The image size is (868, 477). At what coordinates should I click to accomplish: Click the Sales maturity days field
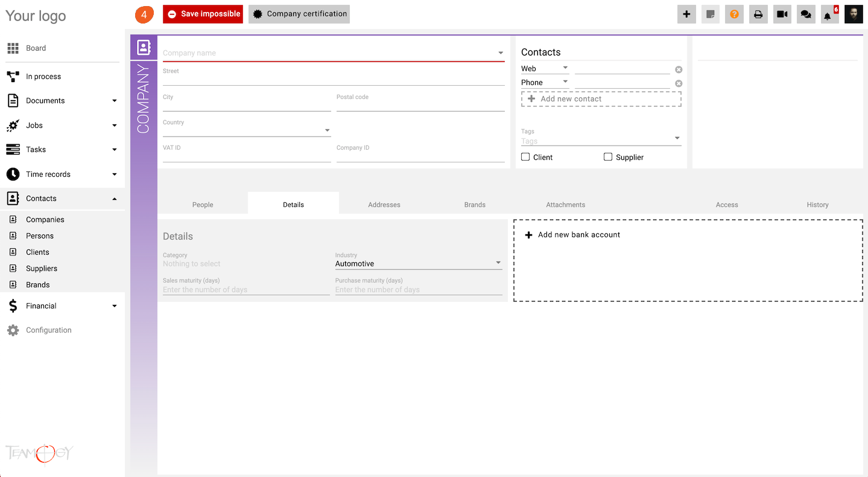click(x=246, y=290)
